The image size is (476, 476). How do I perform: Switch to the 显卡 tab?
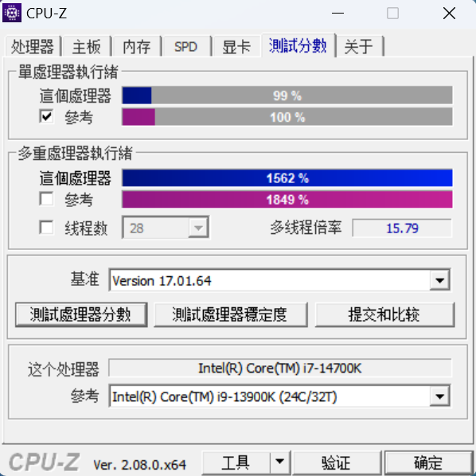tap(236, 47)
